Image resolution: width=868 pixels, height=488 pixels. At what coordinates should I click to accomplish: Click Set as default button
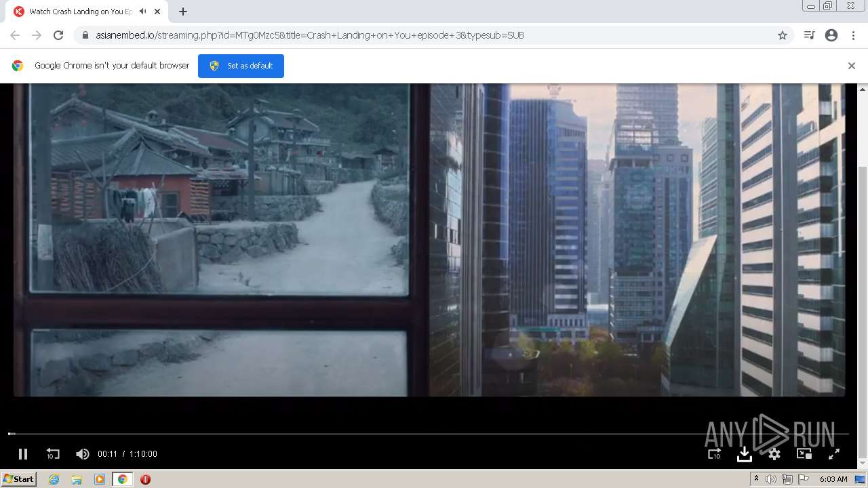(x=241, y=66)
